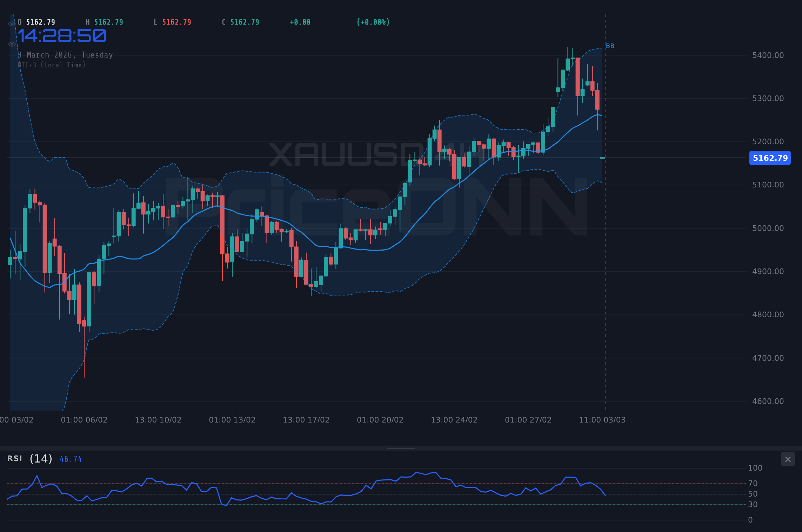Click the UTC+3 (Local Time) timezone label

tap(51, 65)
